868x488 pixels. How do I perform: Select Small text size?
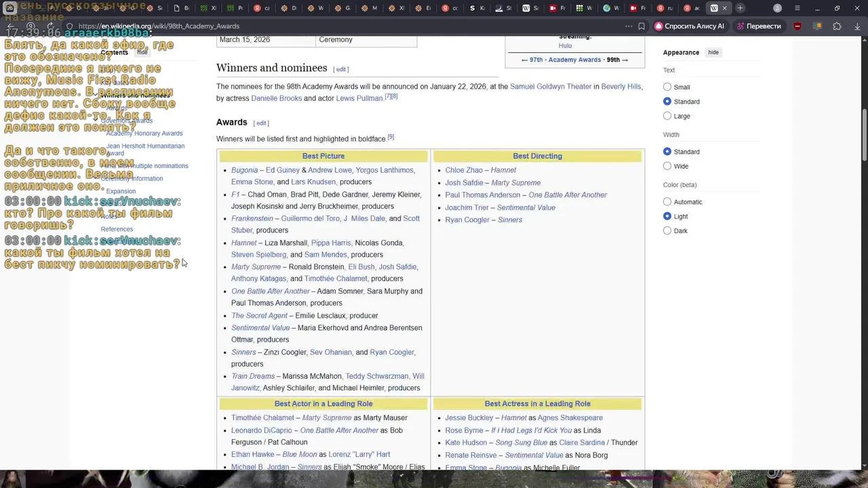pos(667,87)
